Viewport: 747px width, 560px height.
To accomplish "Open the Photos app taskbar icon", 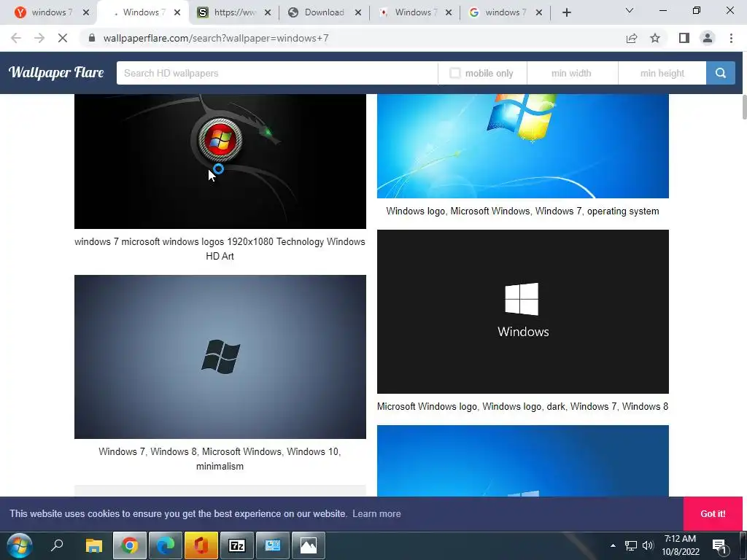I will click(x=309, y=545).
